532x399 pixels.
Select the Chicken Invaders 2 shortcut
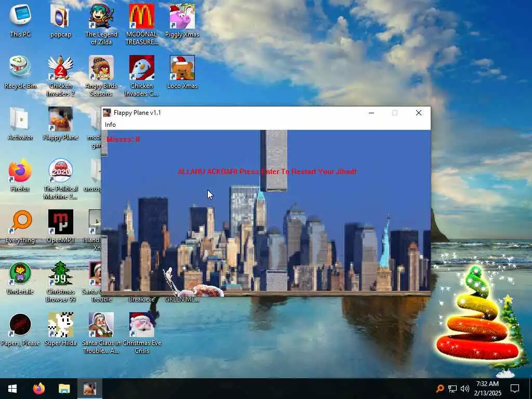tap(60, 76)
